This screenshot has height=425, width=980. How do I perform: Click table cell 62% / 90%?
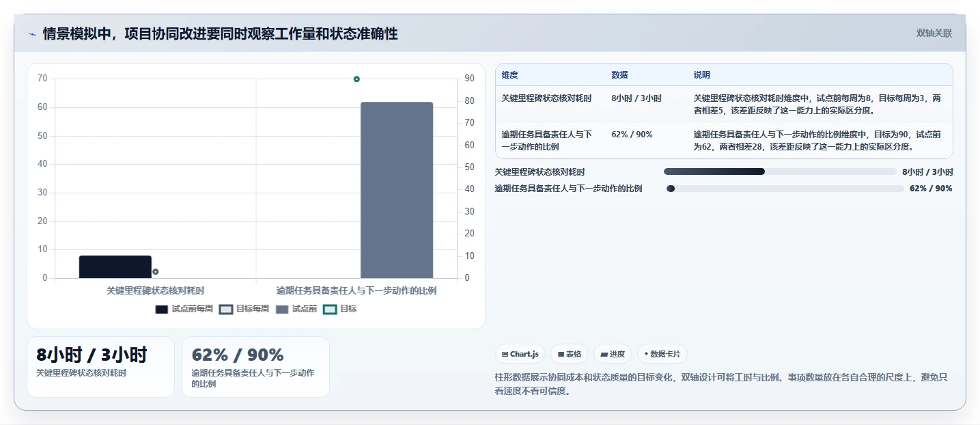tap(632, 135)
